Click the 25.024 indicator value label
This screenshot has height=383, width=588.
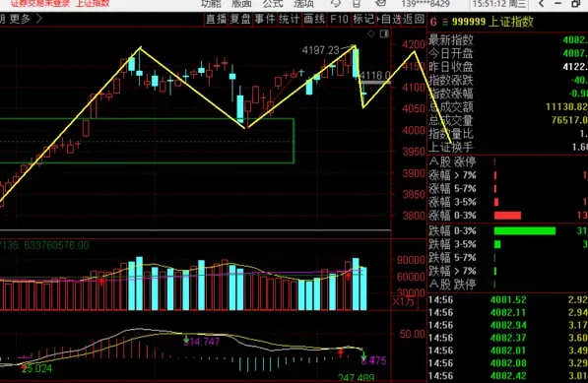pos(37,369)
